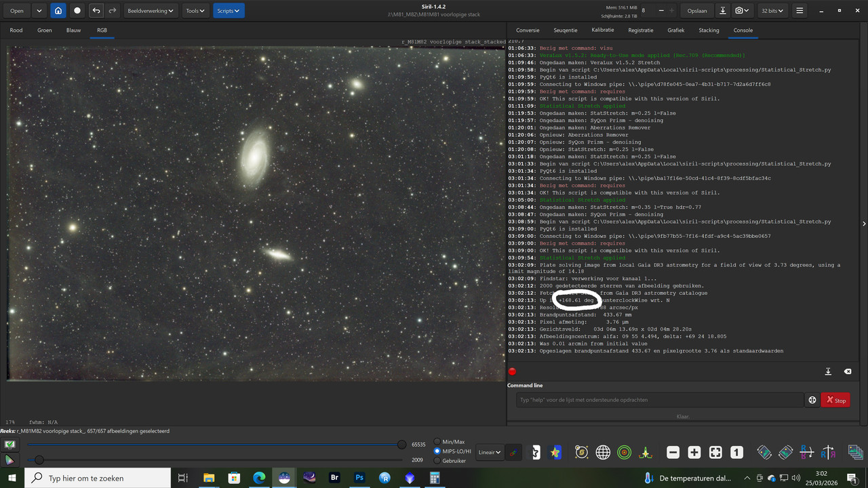
Task: View the Rood channel tab
Action: click(16, 30)
